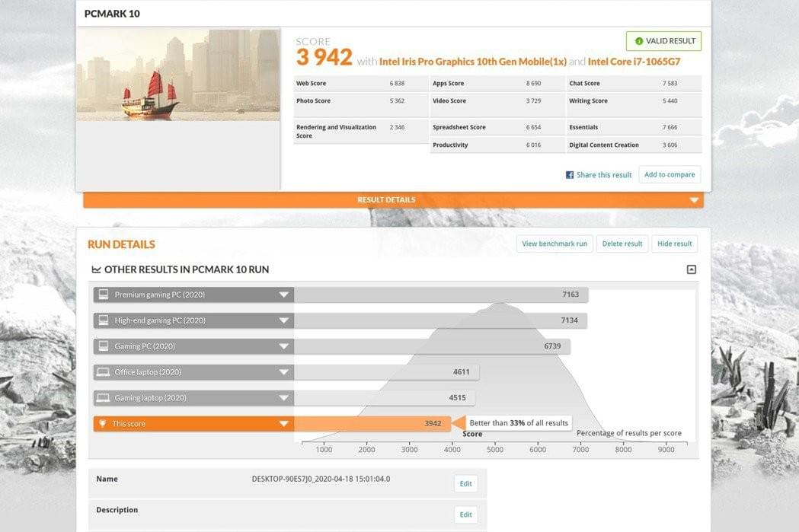This screenshot has height=532, width=799.
Task: Click the Better than 33% of all results tooltip
Action: pyautogui.click(x=518, y=423)
